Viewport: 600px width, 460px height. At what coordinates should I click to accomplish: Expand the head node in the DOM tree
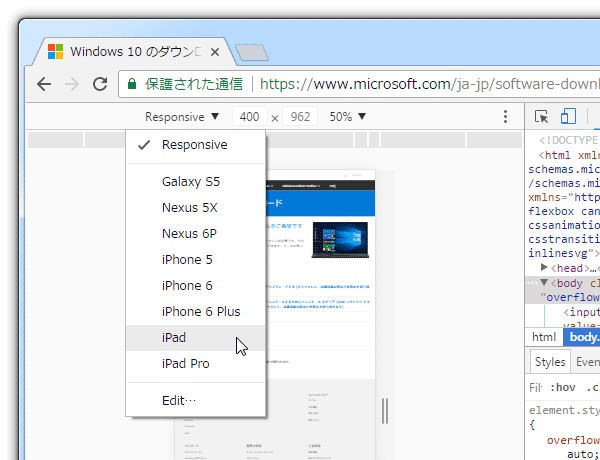[544, 267]
